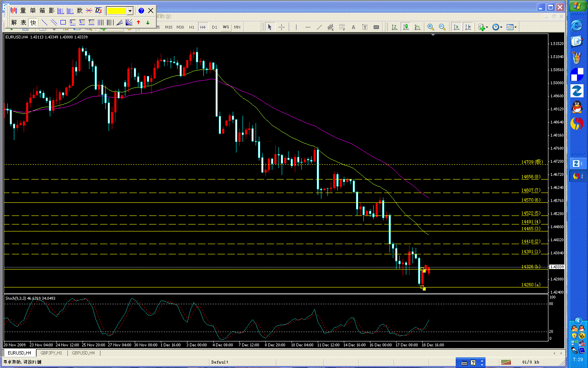Pick the yellow color swatch
Image resolution: width=588 pixels, height=368 pixels.
pyautogui.click(x=116, y=11)
